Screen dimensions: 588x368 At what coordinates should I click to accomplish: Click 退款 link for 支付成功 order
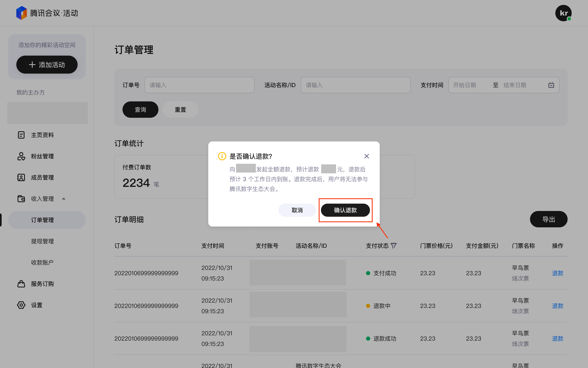coord(557,273)
